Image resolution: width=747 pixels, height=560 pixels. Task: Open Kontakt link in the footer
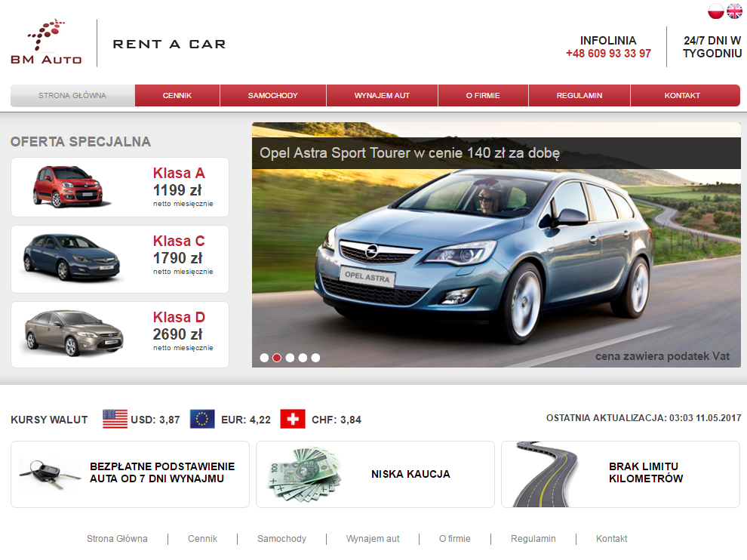click(611, 539)
